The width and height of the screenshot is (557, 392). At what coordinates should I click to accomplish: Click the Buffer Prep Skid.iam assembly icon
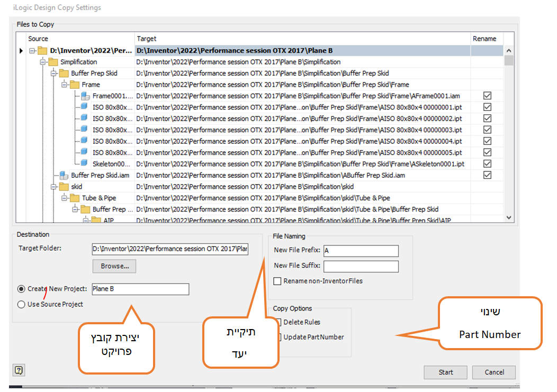coord(64,175)
